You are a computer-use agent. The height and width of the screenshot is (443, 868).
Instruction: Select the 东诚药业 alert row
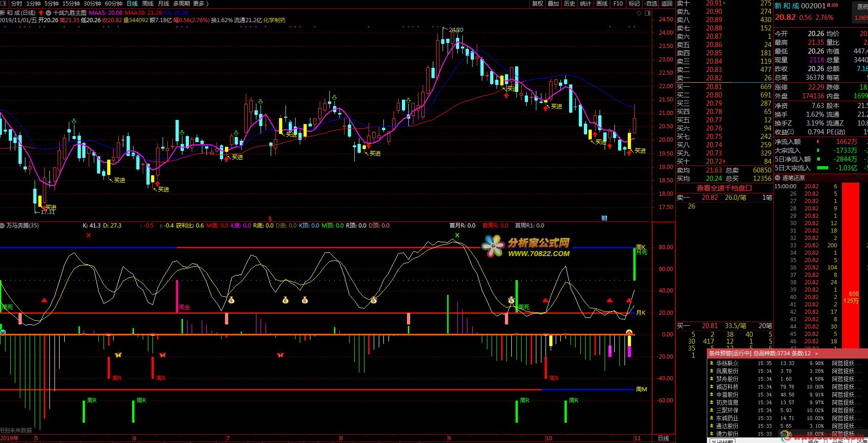click(787, 418)
